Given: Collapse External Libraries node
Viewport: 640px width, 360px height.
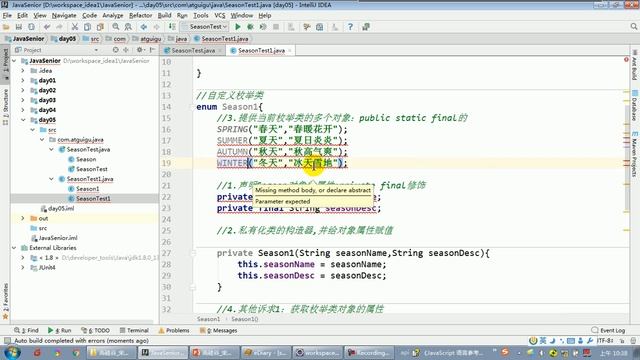Looking at the screenshot, I should pyautogui.click(x=14, y=248).
